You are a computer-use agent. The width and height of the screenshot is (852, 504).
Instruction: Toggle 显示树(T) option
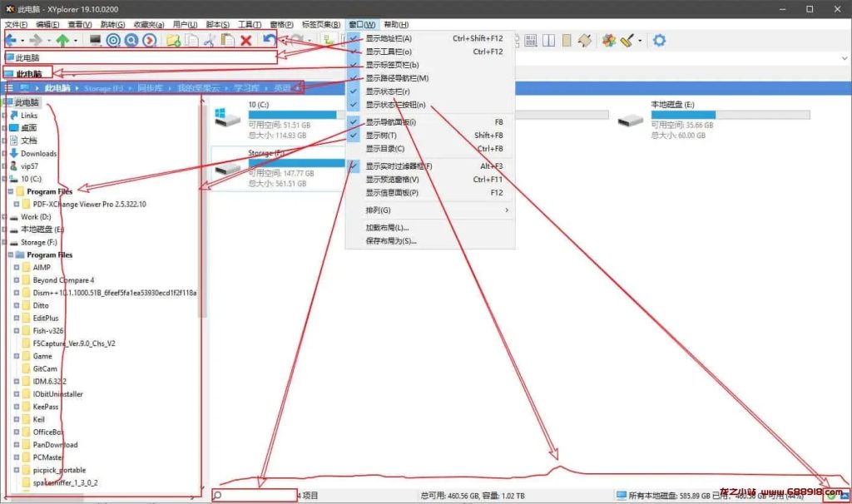point(430,136)
